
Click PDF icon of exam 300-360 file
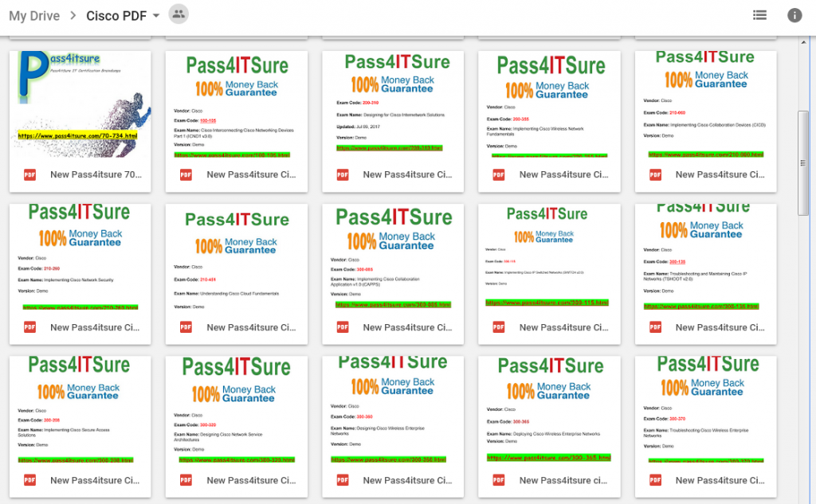343,480
